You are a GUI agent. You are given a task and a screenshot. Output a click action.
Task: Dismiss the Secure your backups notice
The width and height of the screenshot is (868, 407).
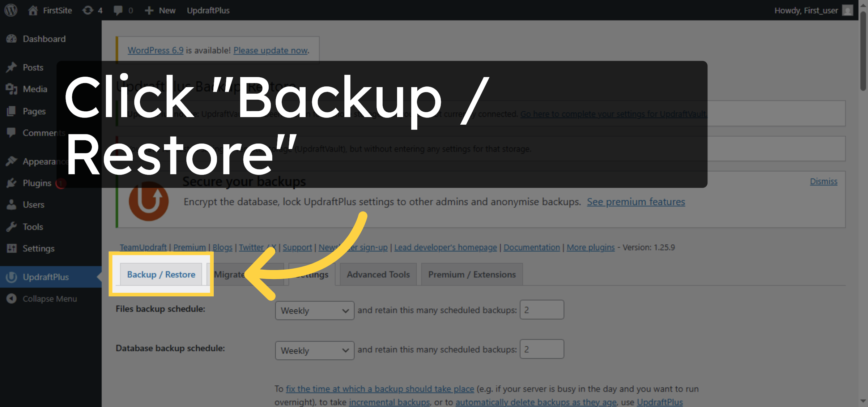(x=823, y=181)
